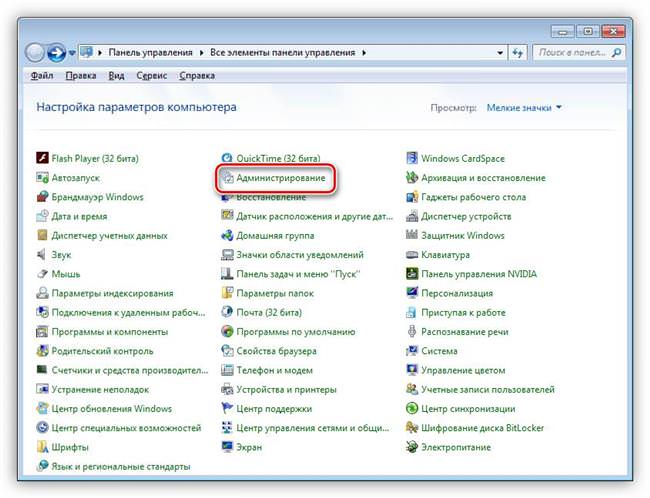Image resolution: width=650 pixels, height=498 pixels.
Task: Open the Защитник Windows link
Action: coord(463,236)
